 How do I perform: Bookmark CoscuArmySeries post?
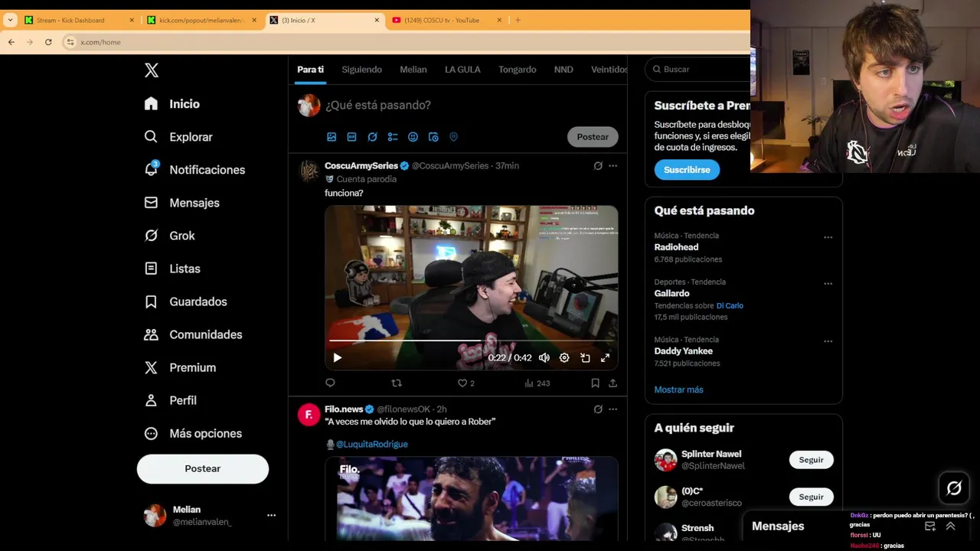tap(595, 383)
